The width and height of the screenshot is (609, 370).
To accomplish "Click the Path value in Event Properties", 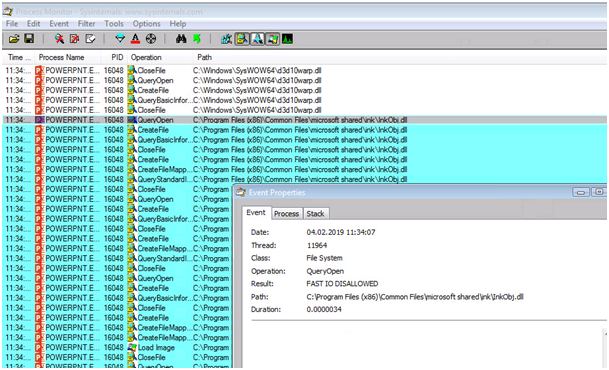I will point(415,297).
